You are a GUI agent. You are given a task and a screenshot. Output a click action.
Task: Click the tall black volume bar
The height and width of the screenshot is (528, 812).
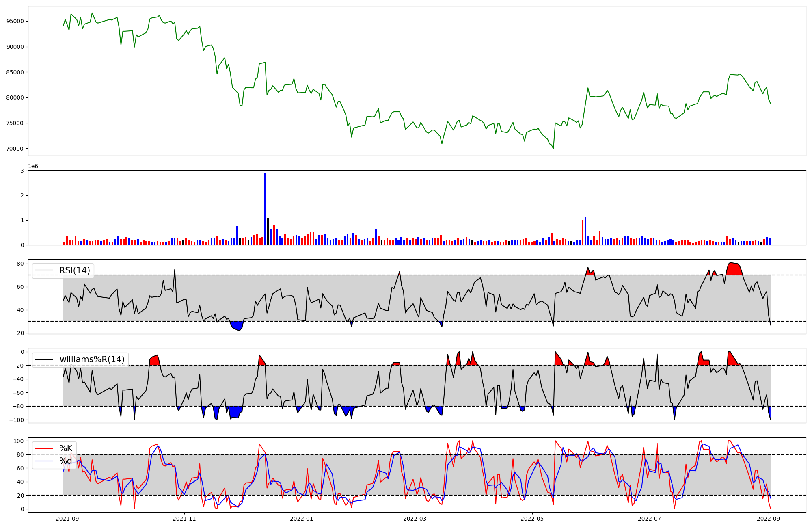(268, 232)
